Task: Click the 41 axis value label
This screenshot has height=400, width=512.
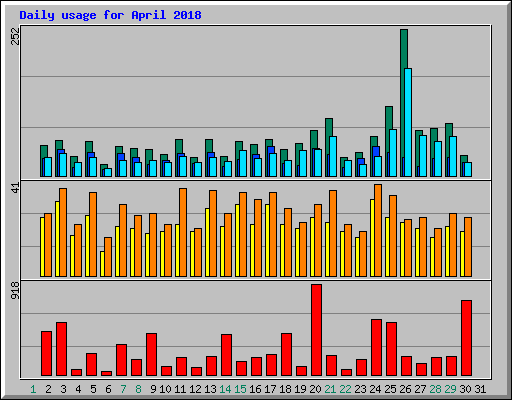Action: click(15, 188)
